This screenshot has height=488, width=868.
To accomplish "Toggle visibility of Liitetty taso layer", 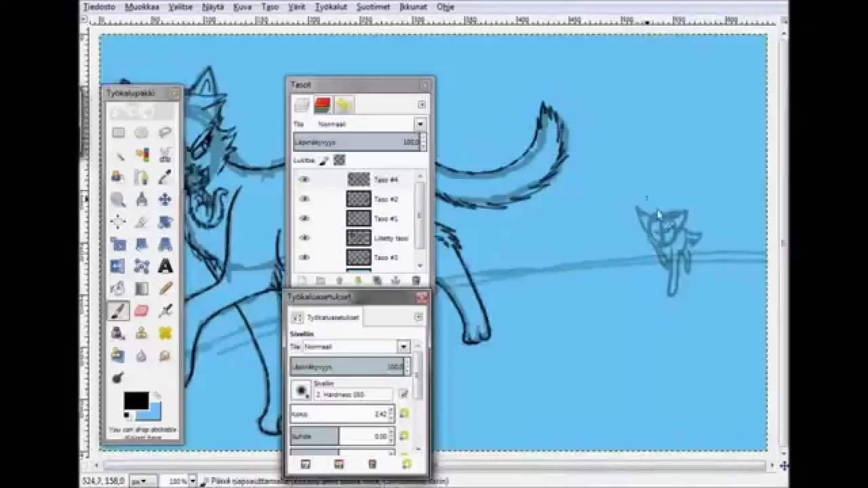I will click(x=304, y=238).
